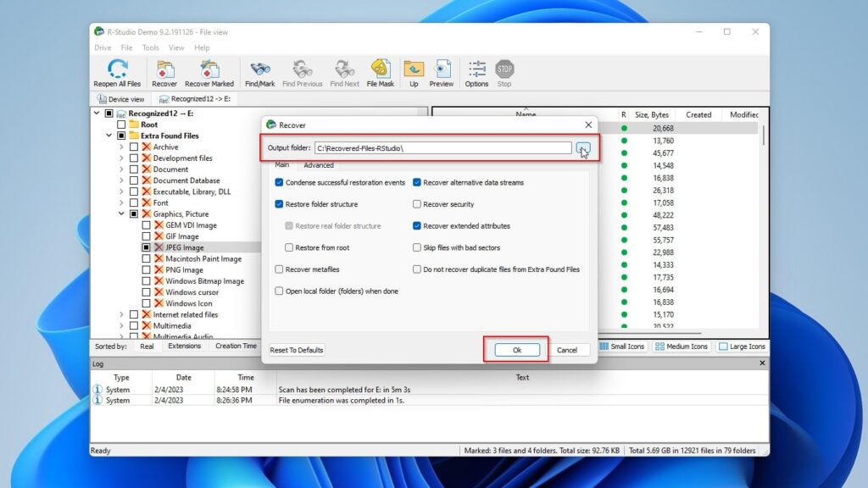Toggle Recover extended attributes checkbox

coord(417,225)
